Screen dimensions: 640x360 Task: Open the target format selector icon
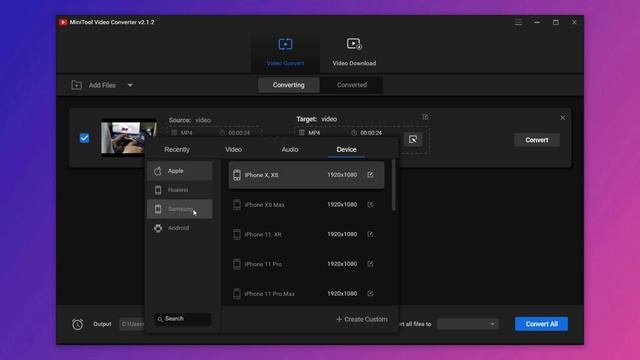[x=413, y=140]
